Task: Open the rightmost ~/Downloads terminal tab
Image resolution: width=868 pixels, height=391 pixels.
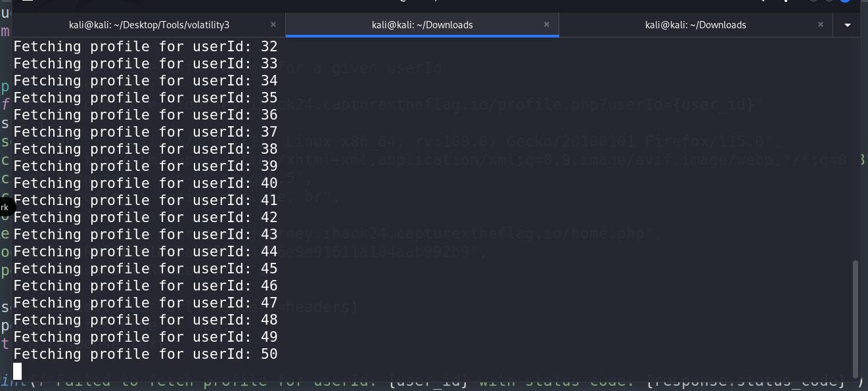Action: point(696,25)
